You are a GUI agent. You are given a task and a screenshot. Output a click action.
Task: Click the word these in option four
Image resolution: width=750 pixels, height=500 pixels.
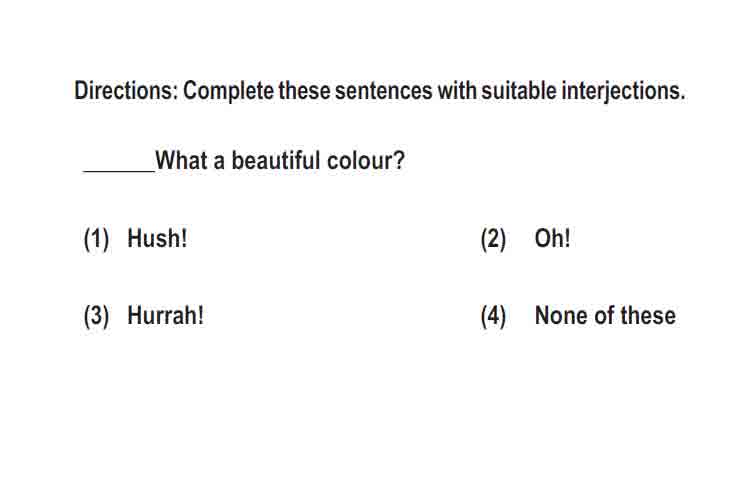click(x=648, y=315)
